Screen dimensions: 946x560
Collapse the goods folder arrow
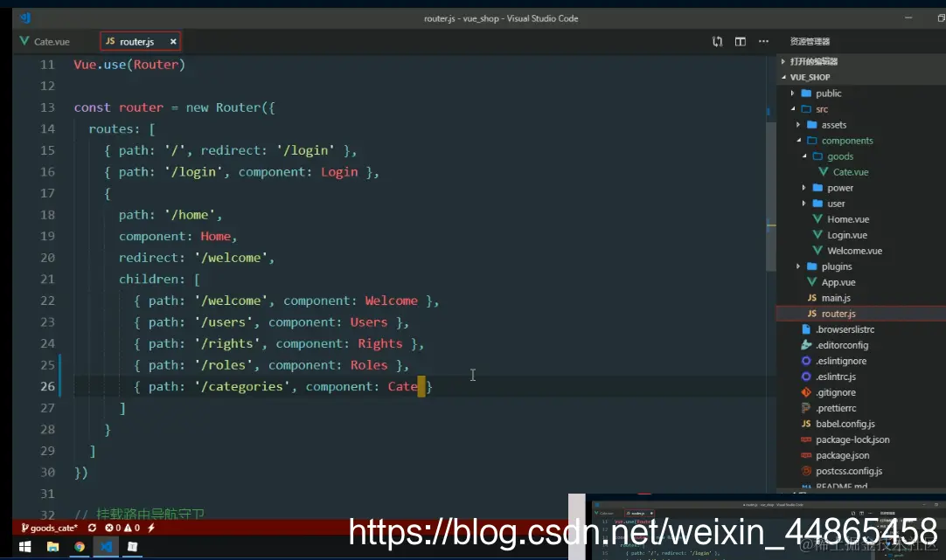pyautogui.click(x=804, y=156)
